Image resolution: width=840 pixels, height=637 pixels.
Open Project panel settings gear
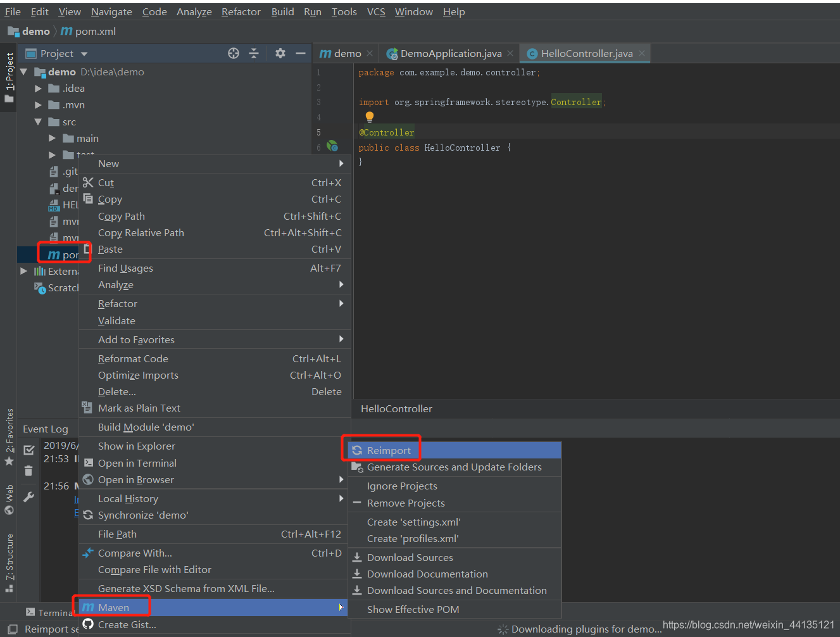(280, 54)
